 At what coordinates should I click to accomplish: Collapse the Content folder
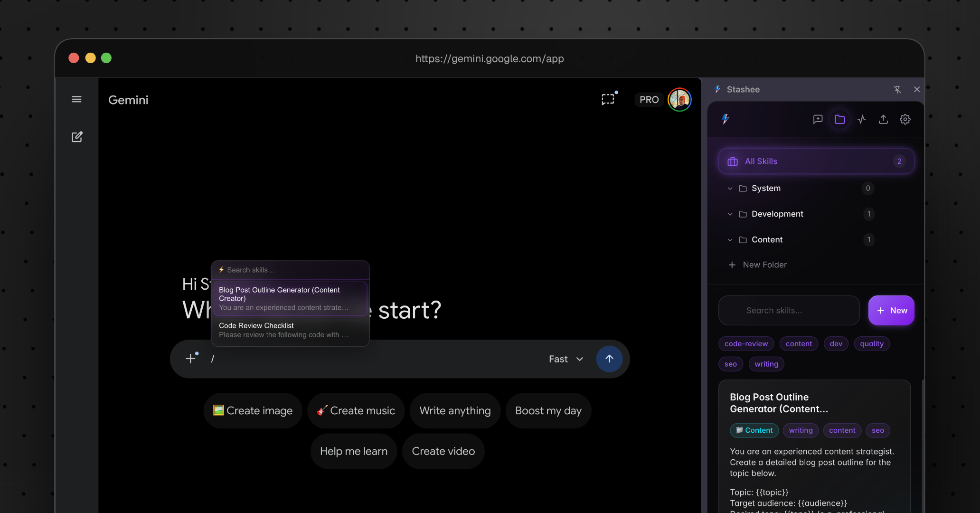730,240
